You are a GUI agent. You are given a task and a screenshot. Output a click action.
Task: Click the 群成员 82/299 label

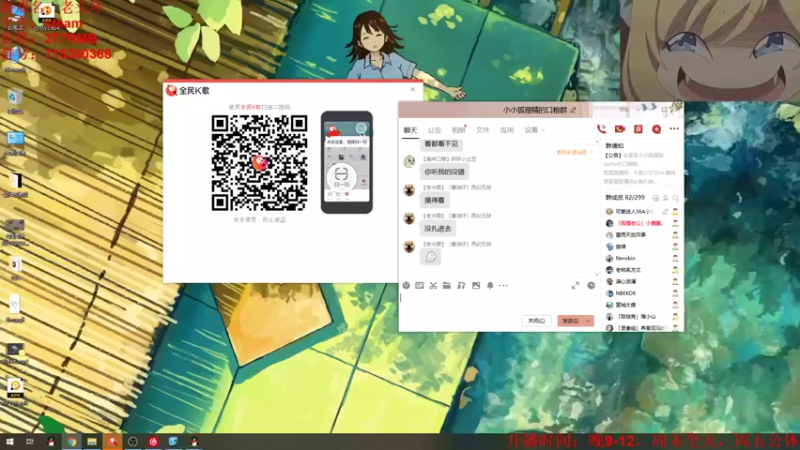tap(625, 197)
